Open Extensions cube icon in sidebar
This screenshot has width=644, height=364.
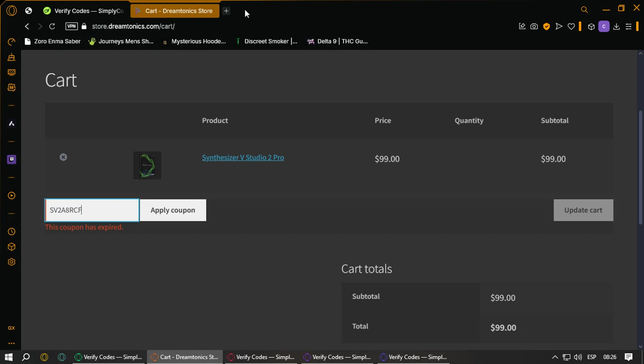(12, 247)
